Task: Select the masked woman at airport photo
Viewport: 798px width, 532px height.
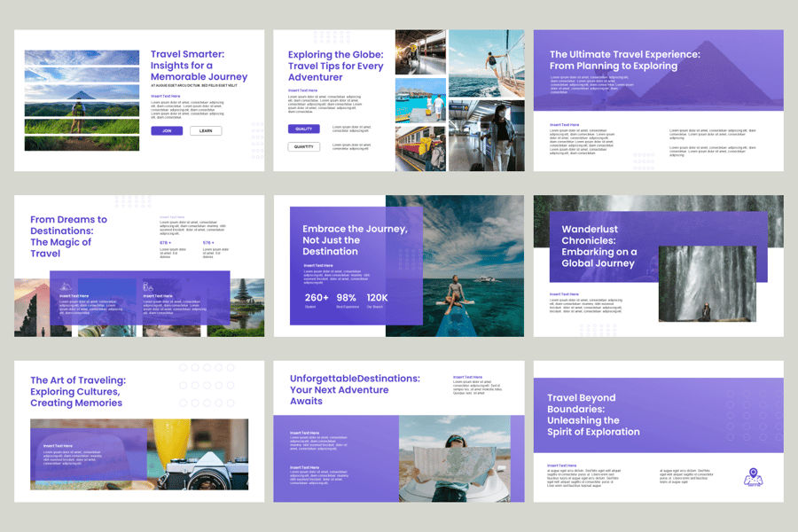Action: 486,135
